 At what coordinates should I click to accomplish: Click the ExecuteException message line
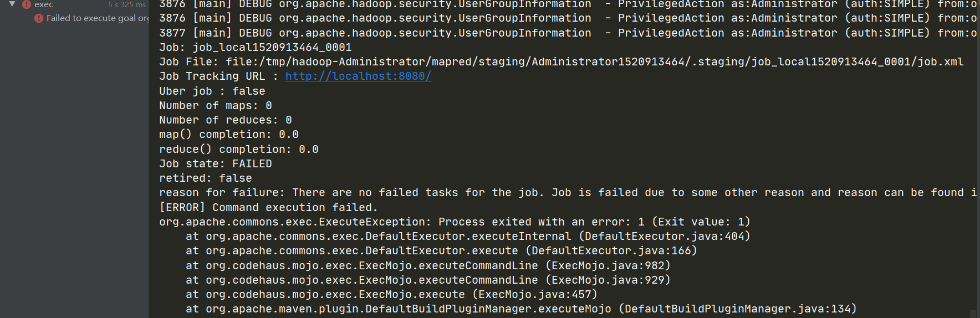[x=455, y=222]
